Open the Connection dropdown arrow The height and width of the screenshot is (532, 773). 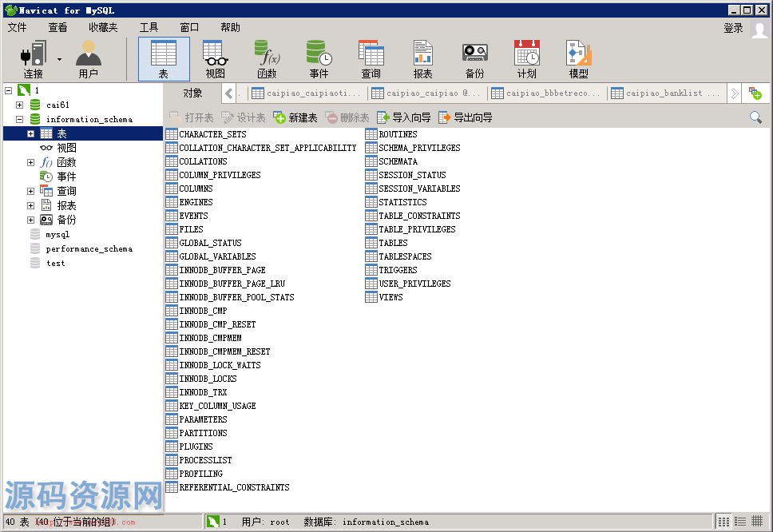(x=59, y=59)
